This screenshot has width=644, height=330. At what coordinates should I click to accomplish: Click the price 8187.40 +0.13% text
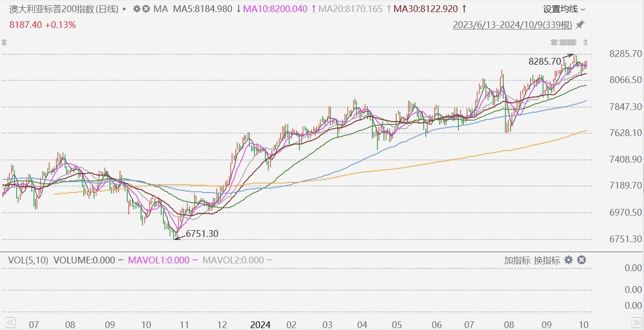tap(42, 25)
